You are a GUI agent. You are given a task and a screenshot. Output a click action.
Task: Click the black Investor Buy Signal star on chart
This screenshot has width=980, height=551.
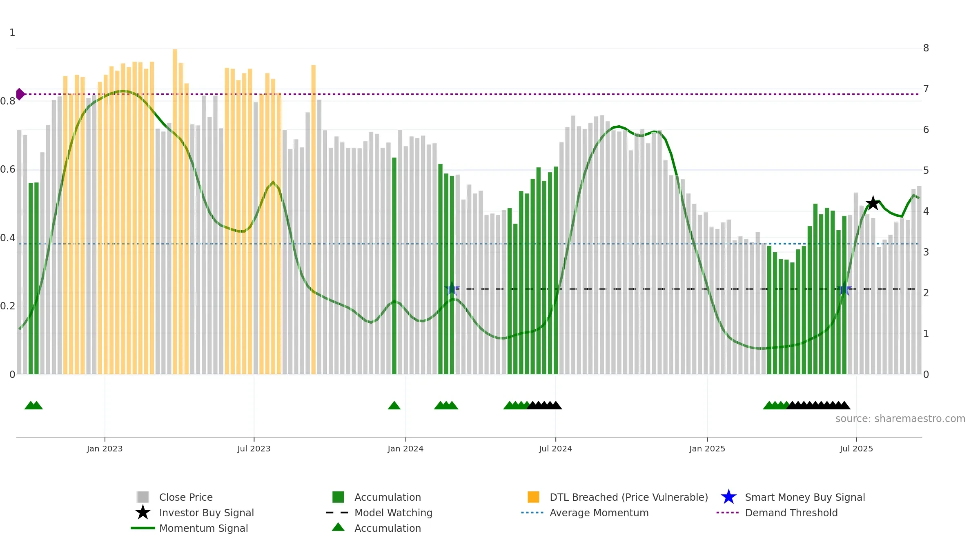click(873, 203)
